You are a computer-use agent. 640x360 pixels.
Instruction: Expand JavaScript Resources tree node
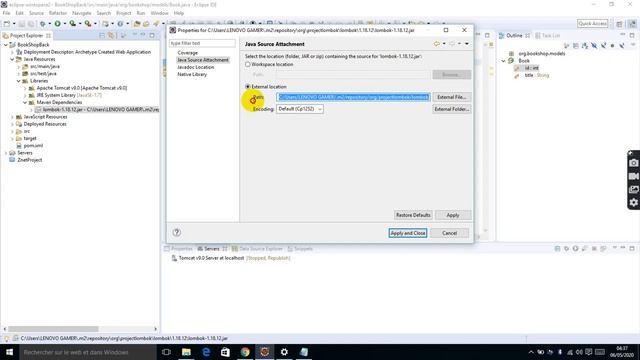[12, 117]
